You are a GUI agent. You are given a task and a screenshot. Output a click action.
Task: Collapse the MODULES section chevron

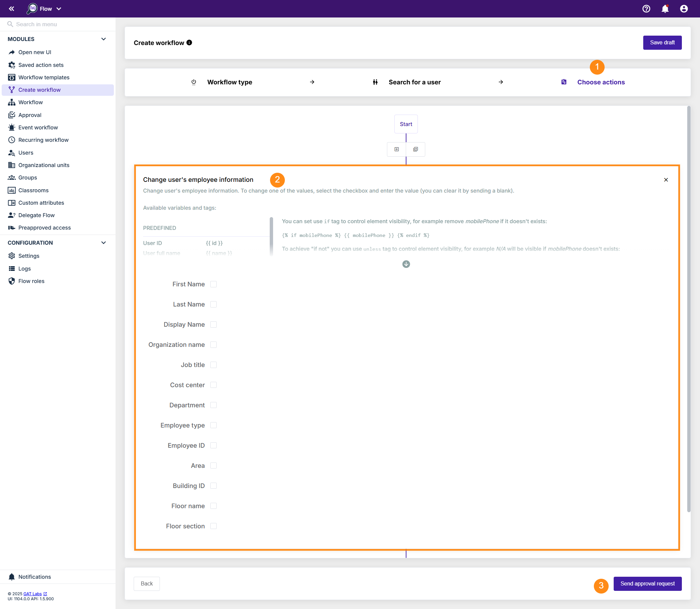[x=103, y=39]
